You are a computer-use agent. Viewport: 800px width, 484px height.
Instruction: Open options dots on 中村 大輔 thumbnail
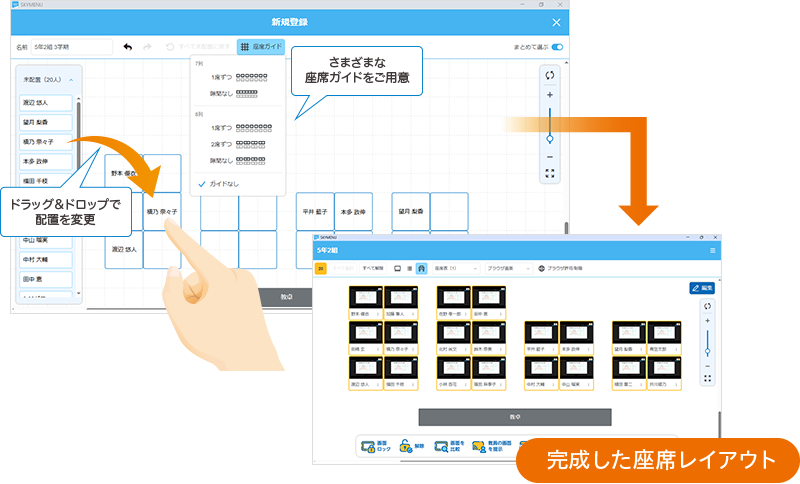coord(554,385)
